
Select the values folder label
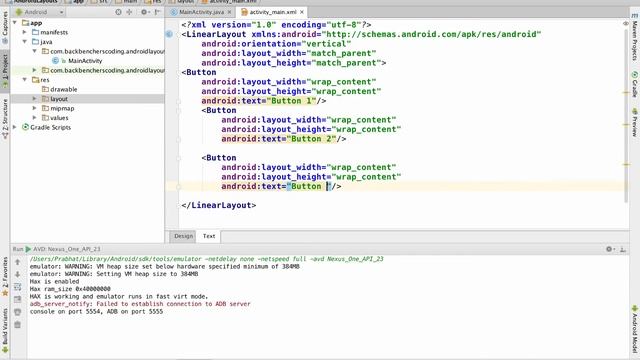coord(59,118)
